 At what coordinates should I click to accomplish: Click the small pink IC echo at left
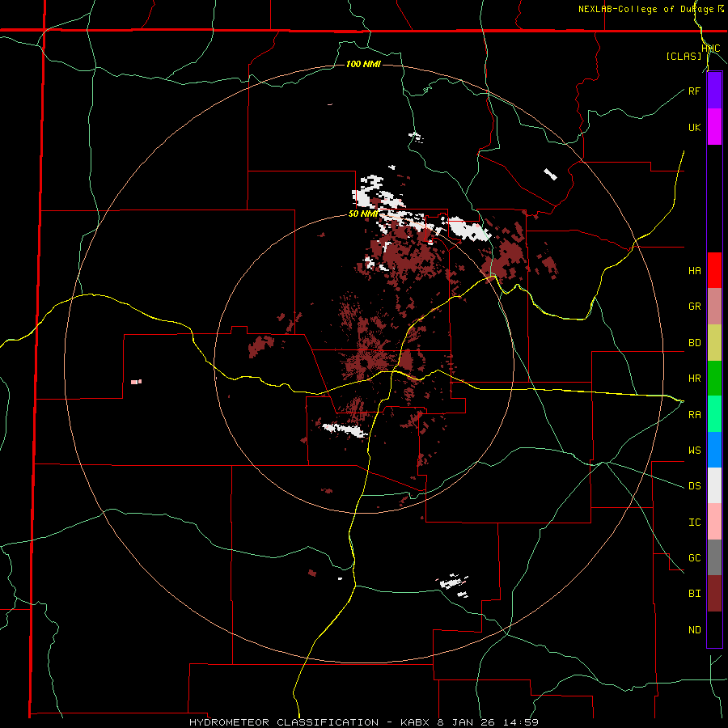(136, 382)
